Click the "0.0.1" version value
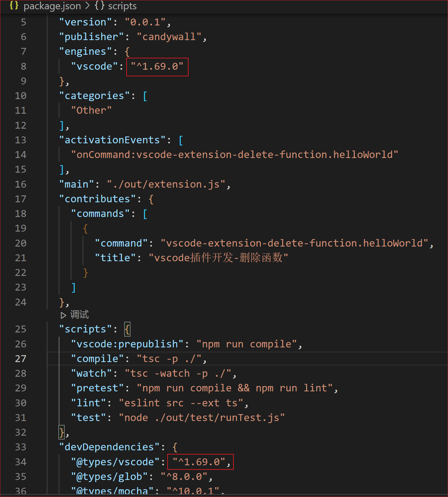The width and height of the screenshot is (448, 497). pos(145,22)
